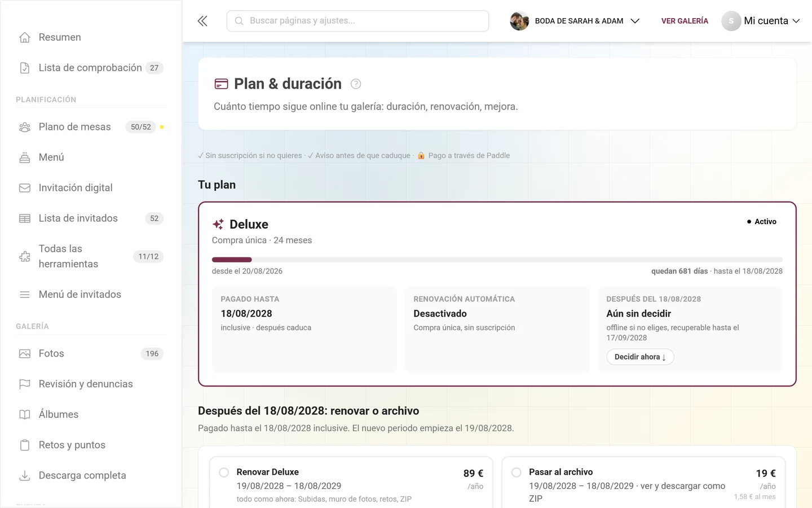Click the VER GALERÍA link

(x=685, y=21)
